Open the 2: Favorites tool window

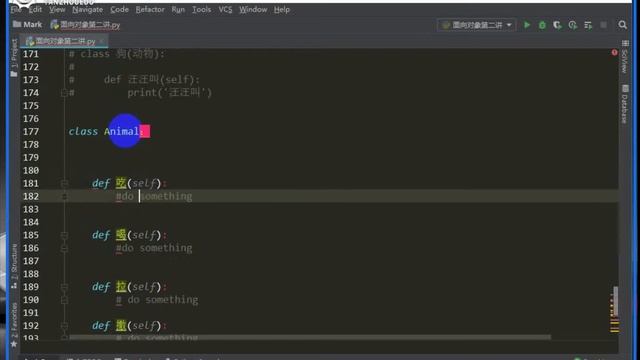pos(14,325)
